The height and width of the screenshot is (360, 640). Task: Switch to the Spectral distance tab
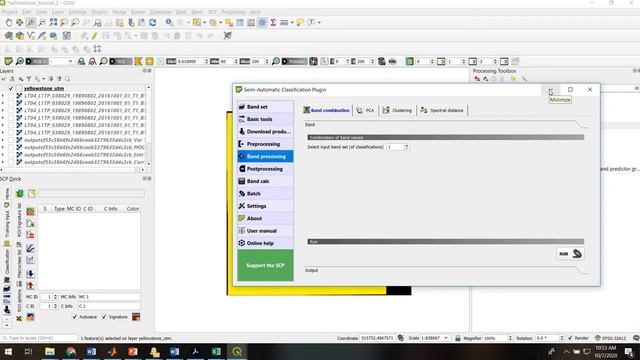coord(442,110)
